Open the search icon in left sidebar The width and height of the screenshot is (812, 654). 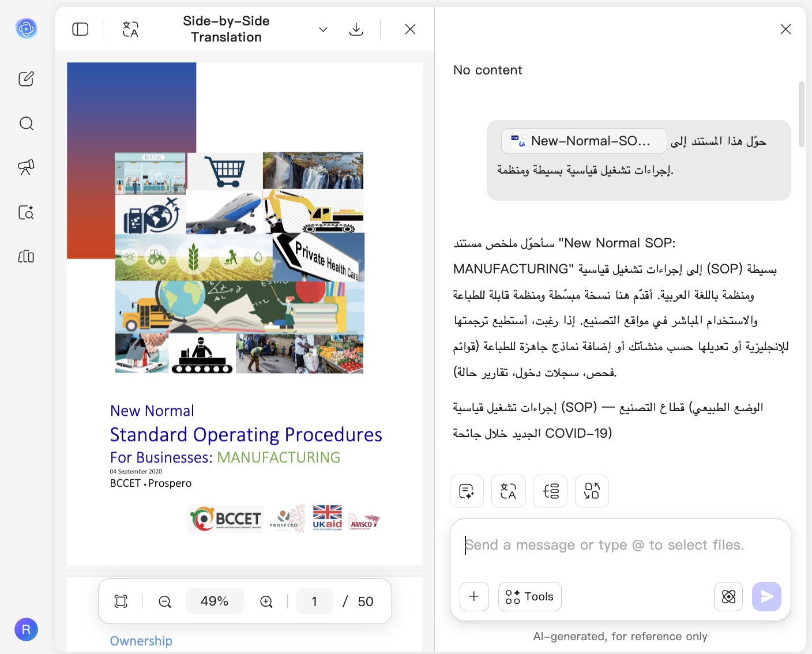26,123
